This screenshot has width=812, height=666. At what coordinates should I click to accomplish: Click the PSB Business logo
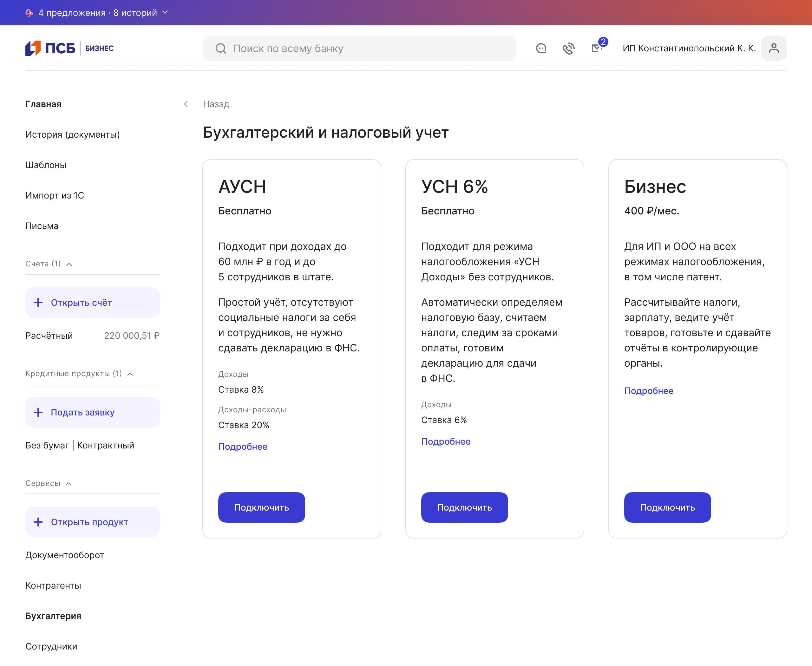[69, 48]
